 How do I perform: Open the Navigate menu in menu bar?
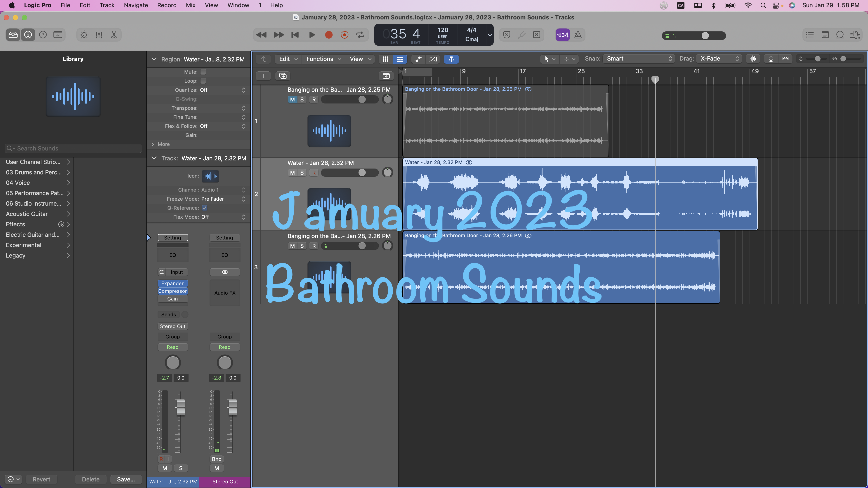[136, 5]
